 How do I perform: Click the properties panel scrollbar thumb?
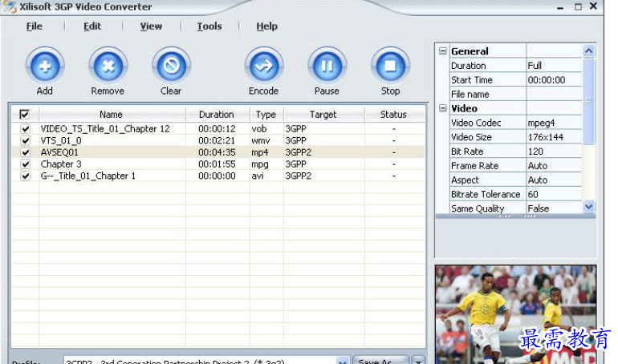point(589,101)
